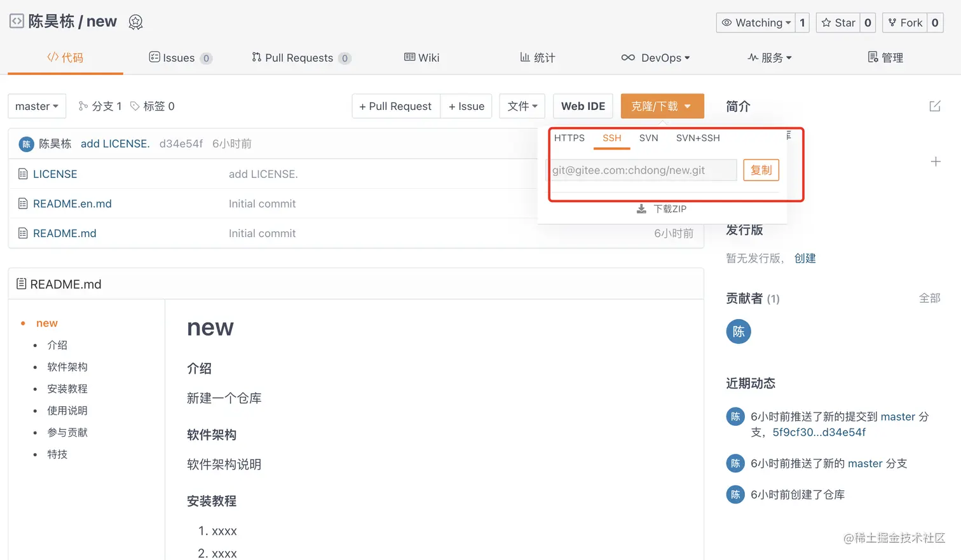Click the 陈 avatar next to 6小时前创建了仓库

(x=735, y=494)
